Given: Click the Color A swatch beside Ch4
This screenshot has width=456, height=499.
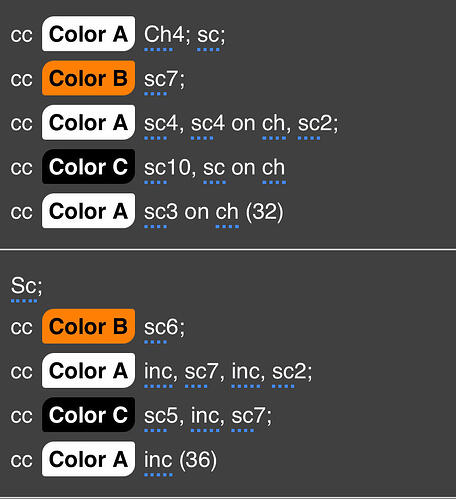Looking at the screenshot, I should tap(88, 34).
